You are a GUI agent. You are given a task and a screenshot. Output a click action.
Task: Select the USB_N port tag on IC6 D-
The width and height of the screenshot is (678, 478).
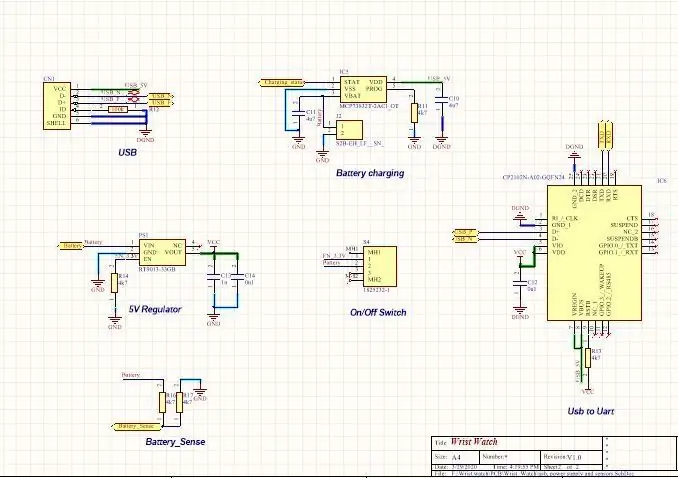(x=465, y=239)
